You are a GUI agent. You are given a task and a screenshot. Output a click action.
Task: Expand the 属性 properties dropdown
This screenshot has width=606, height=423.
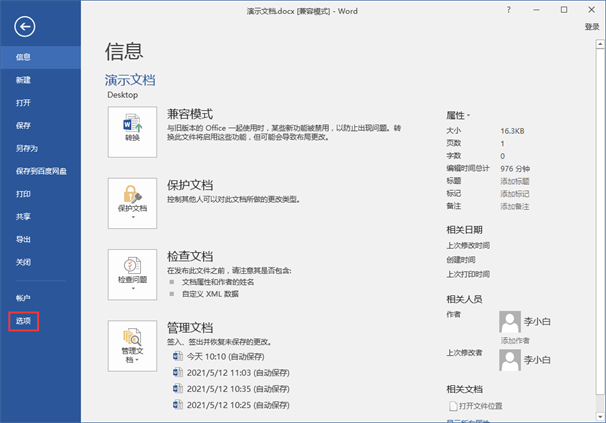pos(458,116)
